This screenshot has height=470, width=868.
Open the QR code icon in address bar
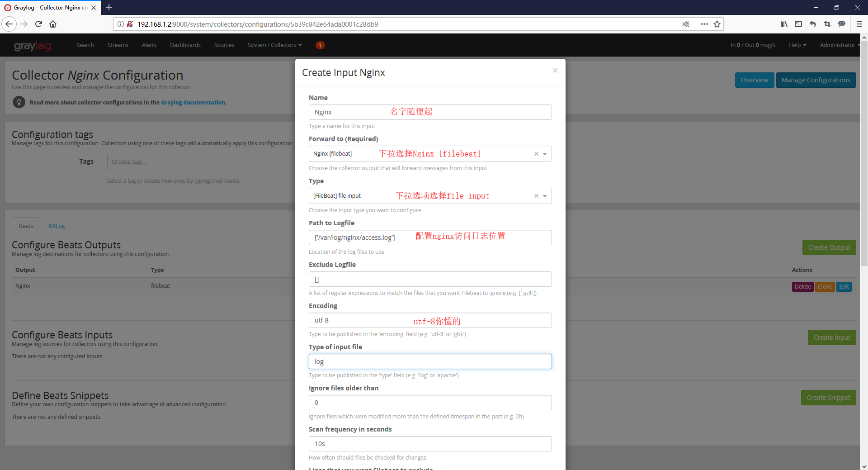(686, 24)
